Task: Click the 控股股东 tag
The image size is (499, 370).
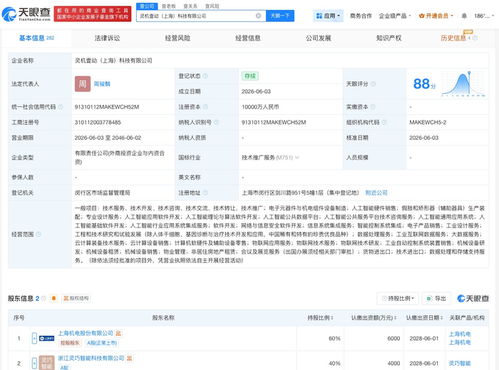Action: 70,343
